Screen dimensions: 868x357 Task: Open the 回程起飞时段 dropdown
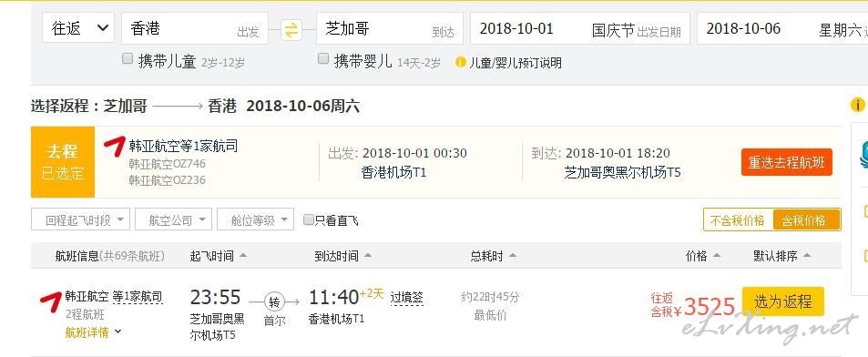(81, 219)
